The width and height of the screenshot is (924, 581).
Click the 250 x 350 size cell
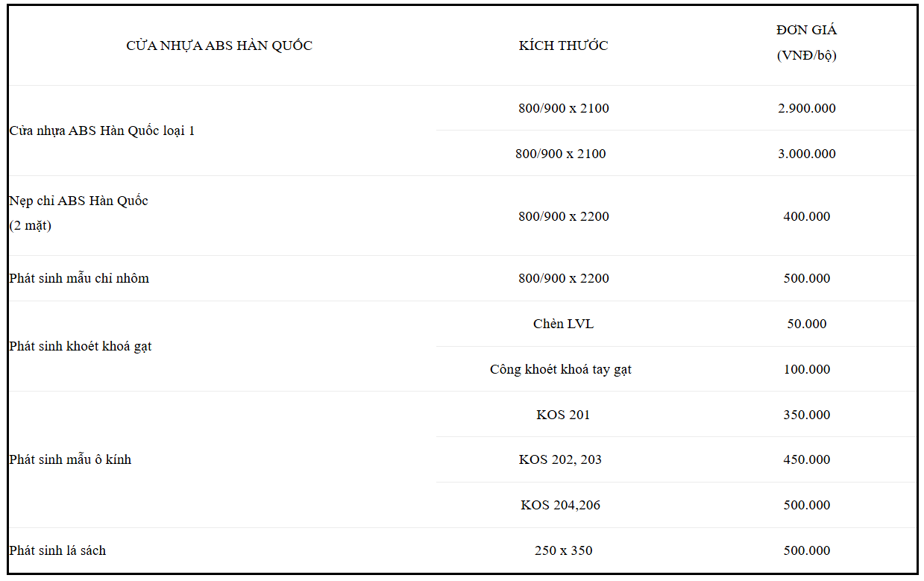pos(563,550)
